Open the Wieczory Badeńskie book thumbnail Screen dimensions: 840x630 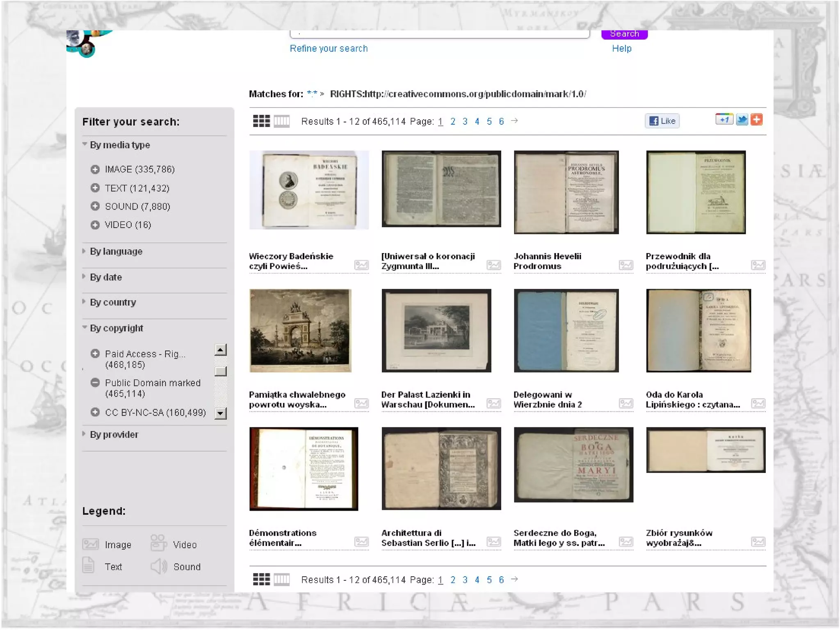(x=309, y=190)
